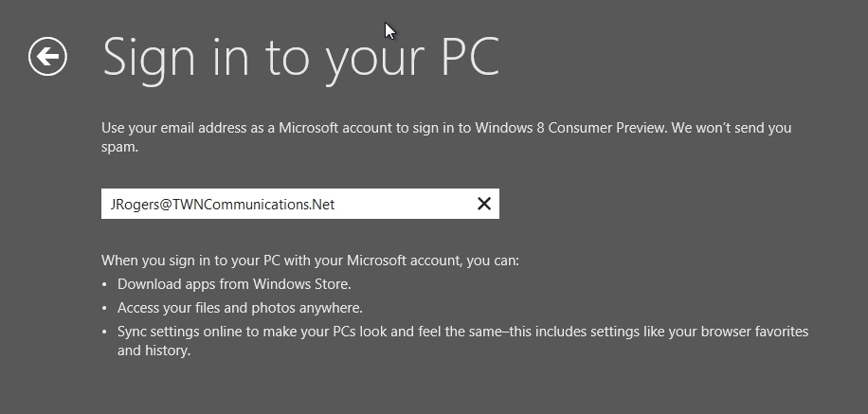Click the 'Sign in to your PC' heading
This screenshot has width=868, height=414.
coord(301,58)
